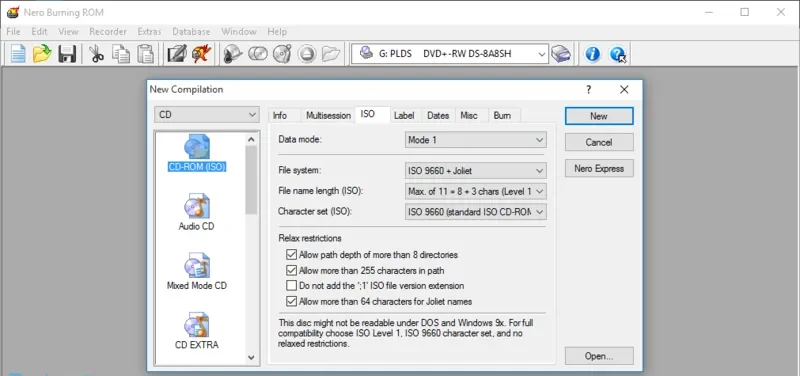Open the G: PLDS recorder dropdown

[450, 54]
